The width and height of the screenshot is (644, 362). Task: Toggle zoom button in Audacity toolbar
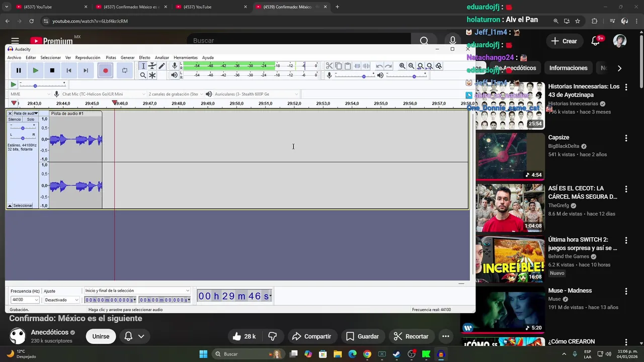pyautogui.click(x=439, y=66)
